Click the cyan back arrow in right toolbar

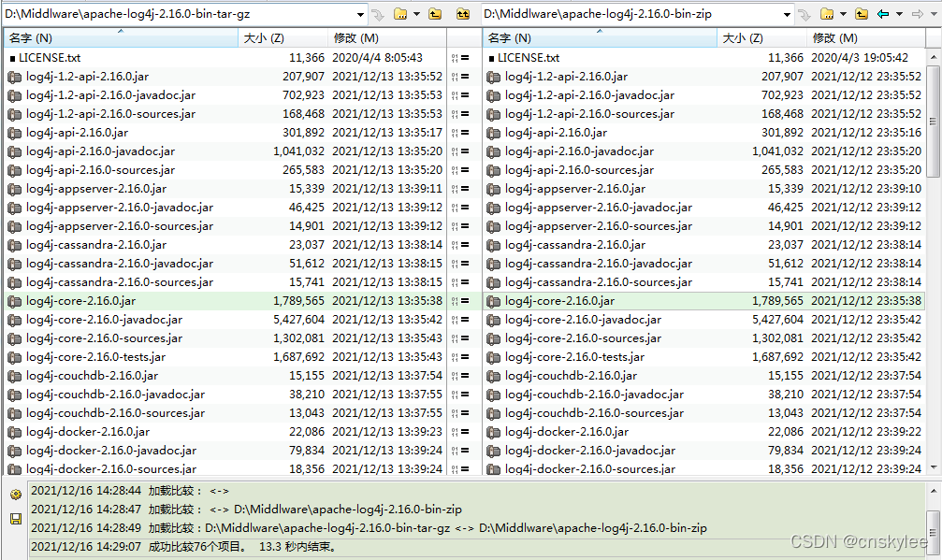(883, 14)
